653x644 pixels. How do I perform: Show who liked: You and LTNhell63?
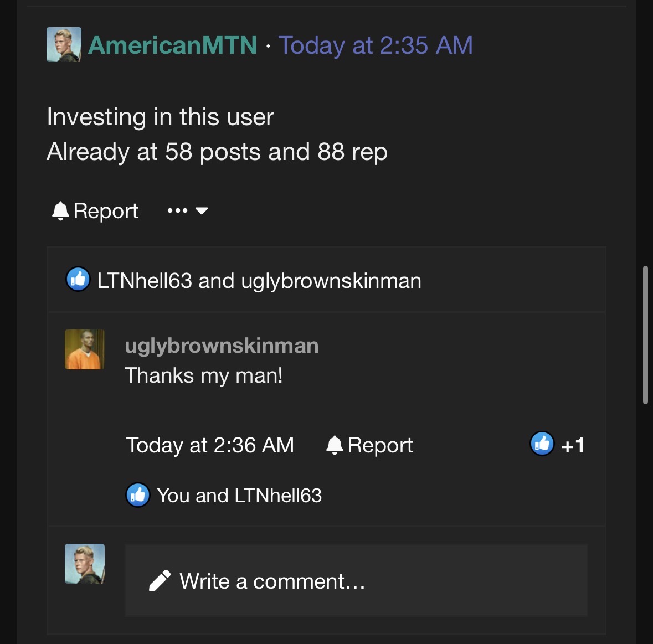[x=239, y=496]
